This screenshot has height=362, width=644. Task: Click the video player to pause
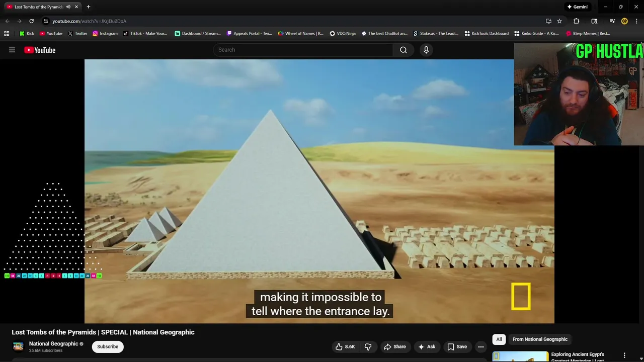pos(319,191)
